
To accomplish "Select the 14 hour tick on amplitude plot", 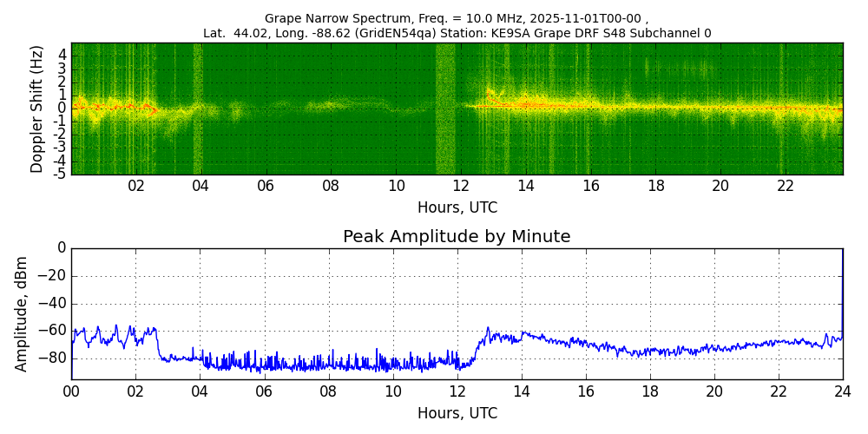I will 522,391.
